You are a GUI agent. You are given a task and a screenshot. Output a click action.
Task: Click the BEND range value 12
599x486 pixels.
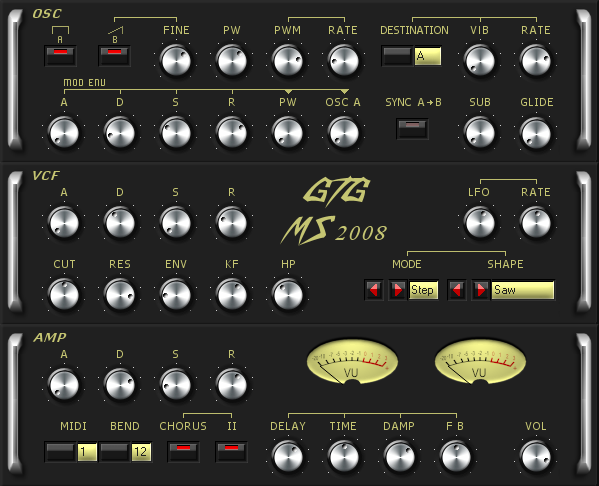click(x=141, y=452)
